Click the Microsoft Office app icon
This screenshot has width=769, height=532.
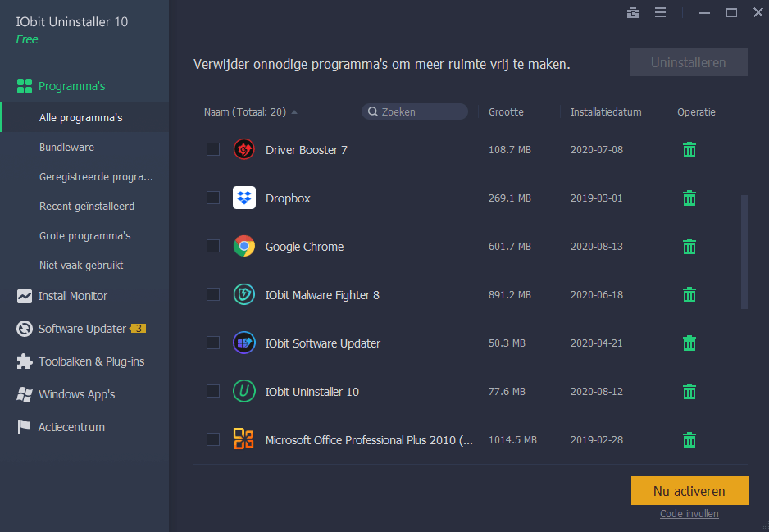pos(243,439)
